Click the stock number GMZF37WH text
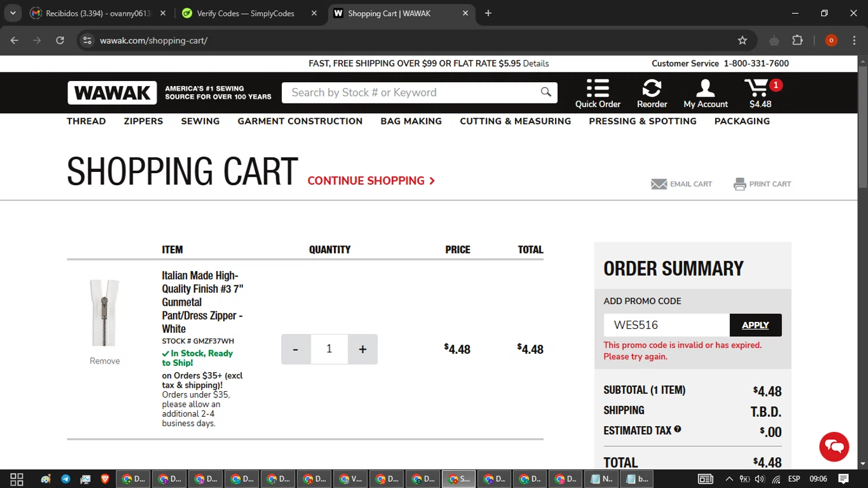Screen dimensions: 868x488 [x=214, y=341]
